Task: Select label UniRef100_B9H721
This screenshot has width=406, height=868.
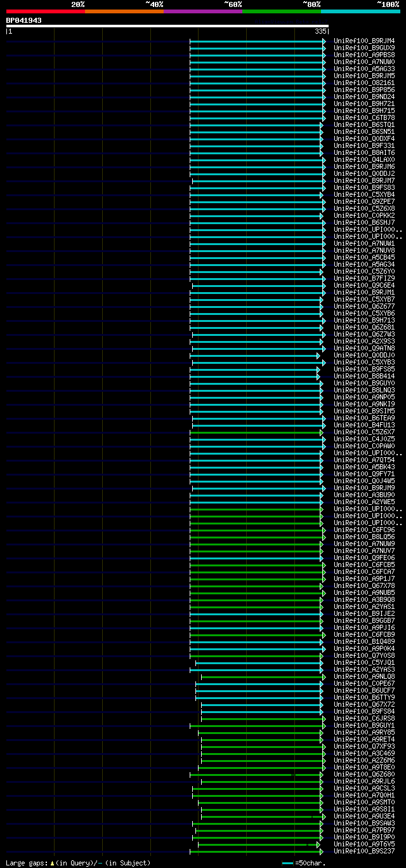Action: click(364, 104)
